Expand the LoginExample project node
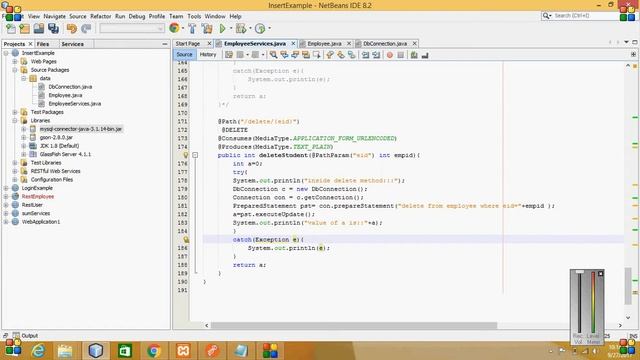 6,188
